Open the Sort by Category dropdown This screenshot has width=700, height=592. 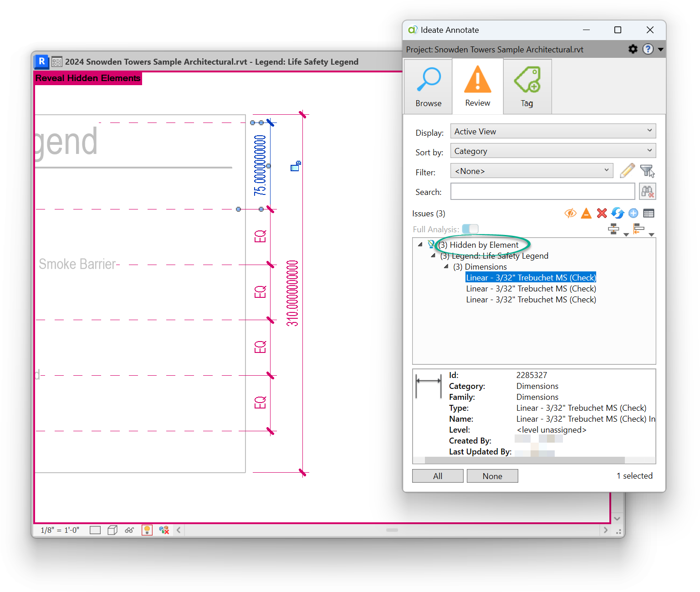tap(553, 151)
